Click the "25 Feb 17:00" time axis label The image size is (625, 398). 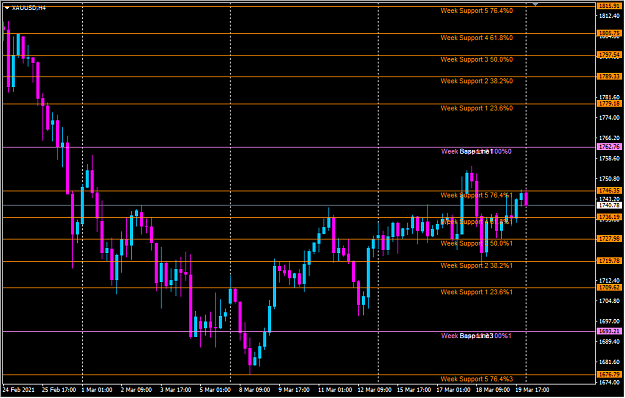tap(59, 390)
